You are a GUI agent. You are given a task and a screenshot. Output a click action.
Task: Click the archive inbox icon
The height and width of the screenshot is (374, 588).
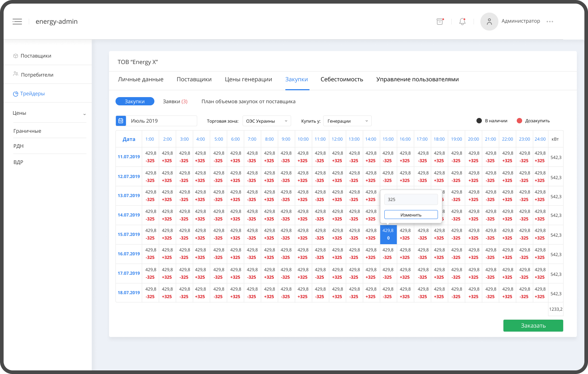[440, 22]
